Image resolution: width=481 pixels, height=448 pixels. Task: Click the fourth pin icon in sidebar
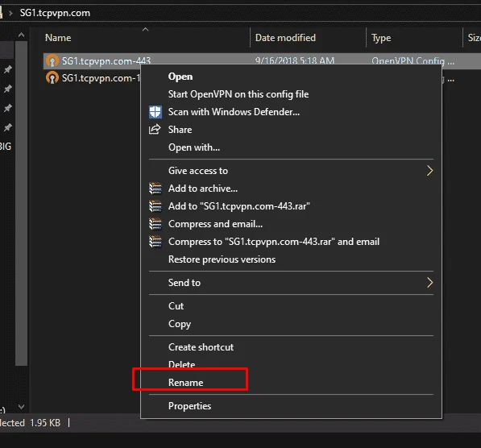(x=8, y=127)
